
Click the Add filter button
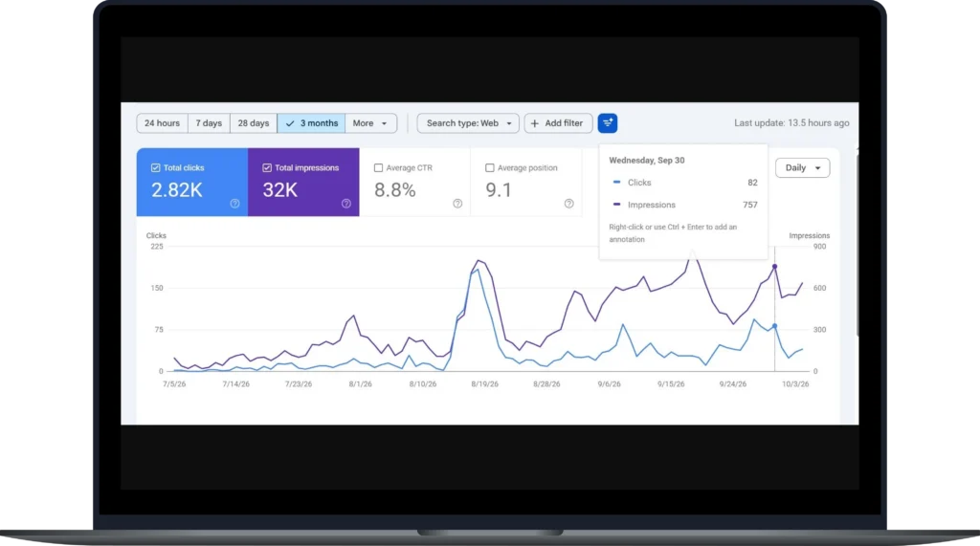558,123
